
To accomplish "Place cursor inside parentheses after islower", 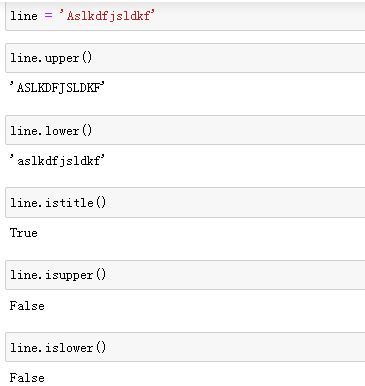I will pyautogui.click(x=101, y=348).
